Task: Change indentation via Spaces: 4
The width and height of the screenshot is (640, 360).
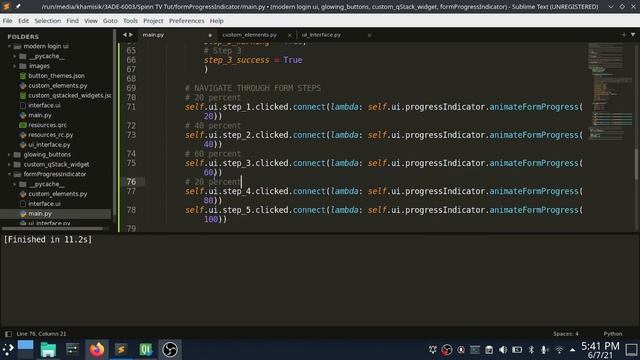Action: pyautogui.click(x=566, y=334)
